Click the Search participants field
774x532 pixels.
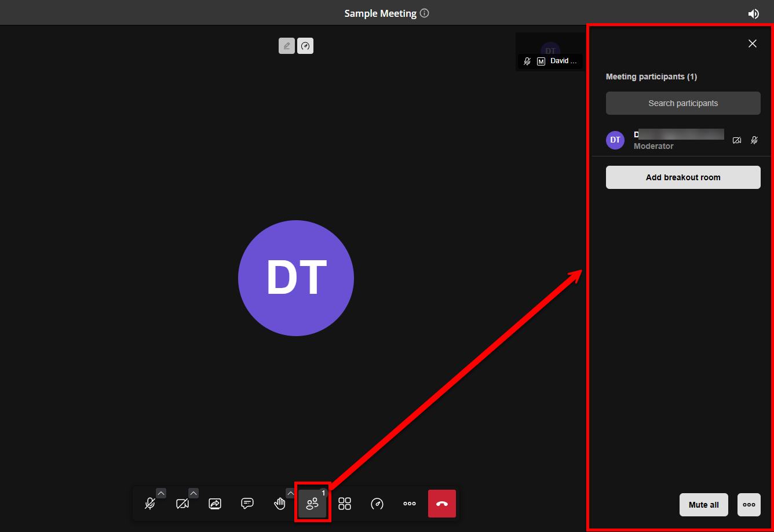coord(683,103)
